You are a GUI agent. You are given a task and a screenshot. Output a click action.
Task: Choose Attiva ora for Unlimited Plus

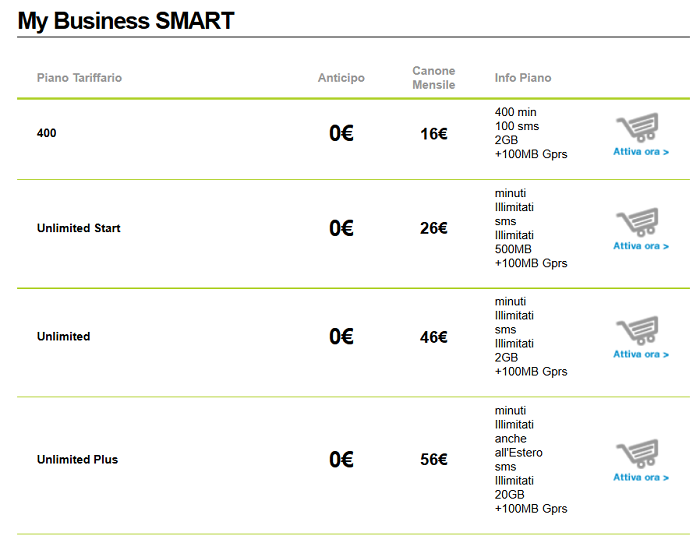tap(641, 478)
